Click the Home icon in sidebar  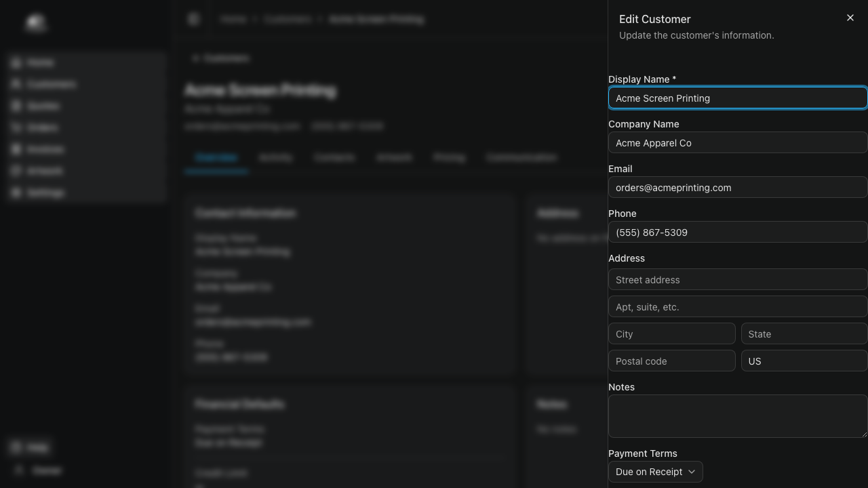pyautogui.click(x=16, y=62)
